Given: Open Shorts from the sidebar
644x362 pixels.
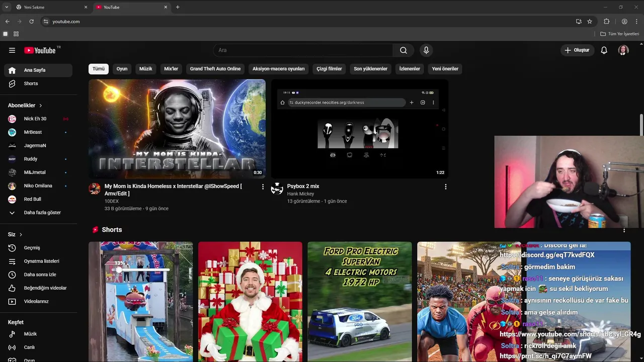Looking at the screenshot, I should click(x=38, y=83).
